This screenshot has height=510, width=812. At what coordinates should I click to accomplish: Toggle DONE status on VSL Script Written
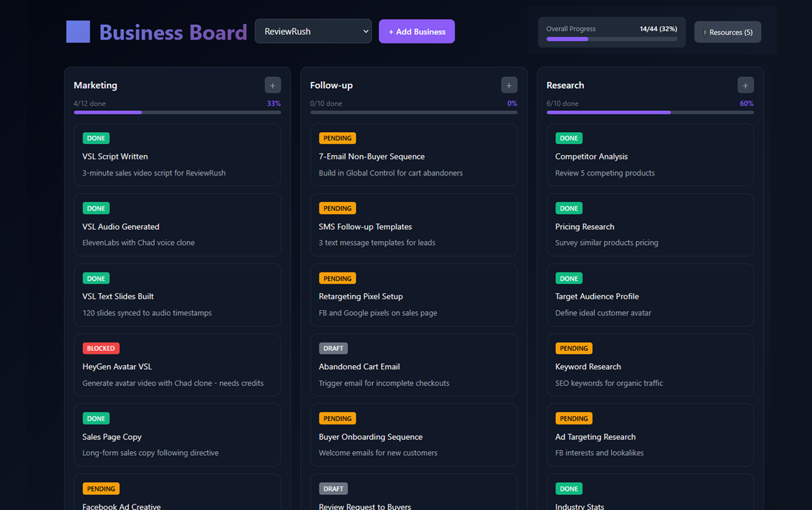(x=96, y=138)
